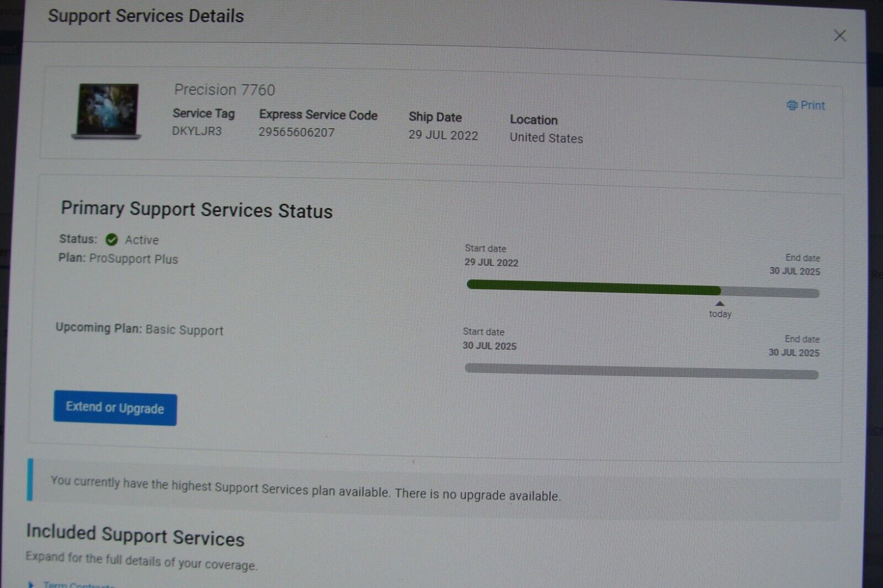The width and height of the screenshot is (883, 588).
Task: Click the green ProSupport Plus progress bar
Action: click(x=594, y=287)
